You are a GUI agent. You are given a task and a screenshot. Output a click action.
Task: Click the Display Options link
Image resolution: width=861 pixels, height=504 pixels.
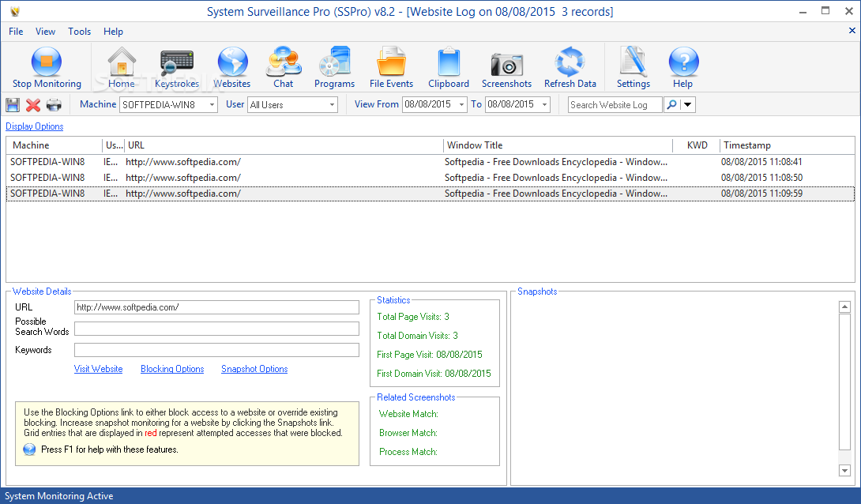pyautogui.click(x=35, y=126)
